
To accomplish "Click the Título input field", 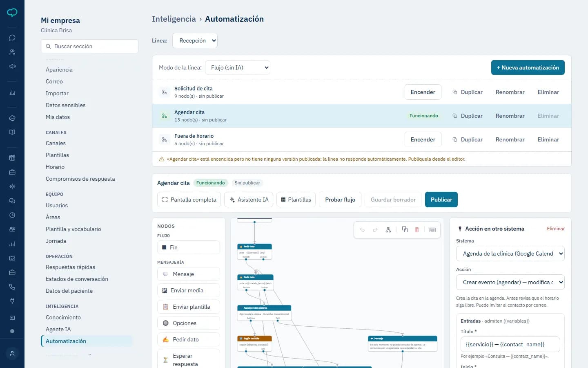I will pyautogui.click(x=510, y=344).
